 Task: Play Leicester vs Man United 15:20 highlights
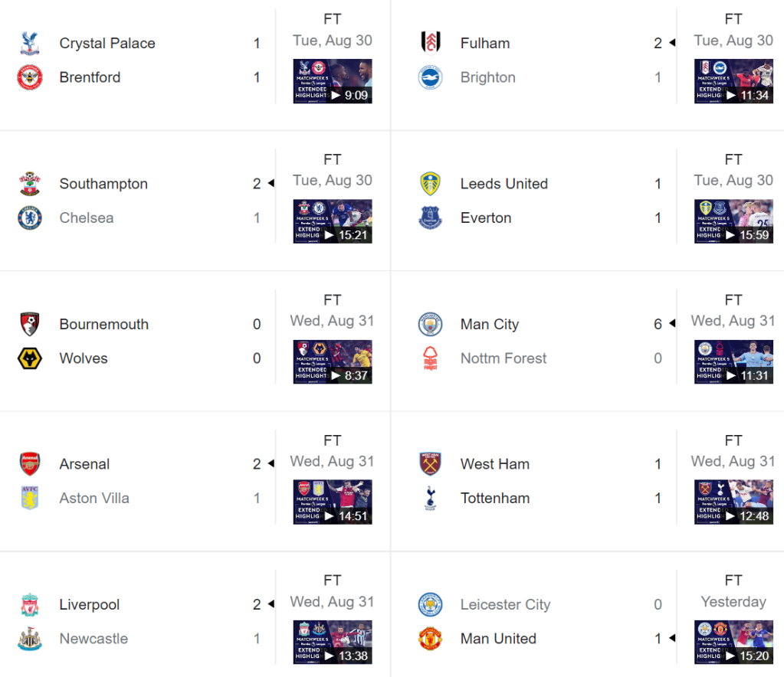coord(733,642)
